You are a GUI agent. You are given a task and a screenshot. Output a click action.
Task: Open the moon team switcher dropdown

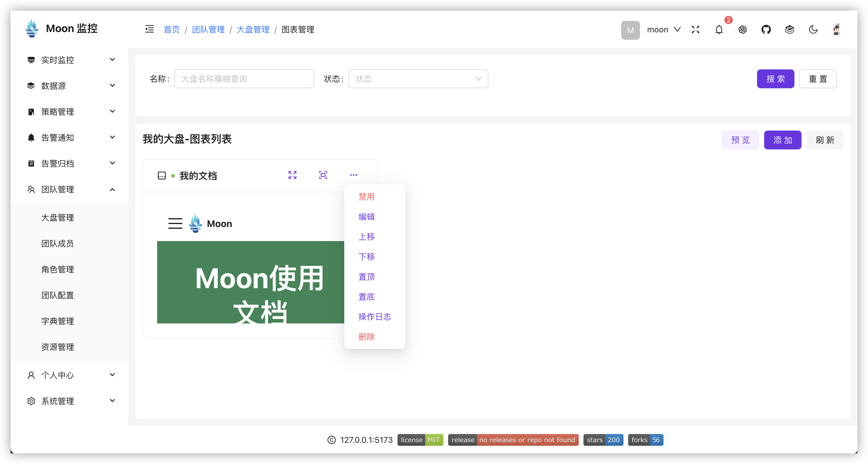[664, 30]
